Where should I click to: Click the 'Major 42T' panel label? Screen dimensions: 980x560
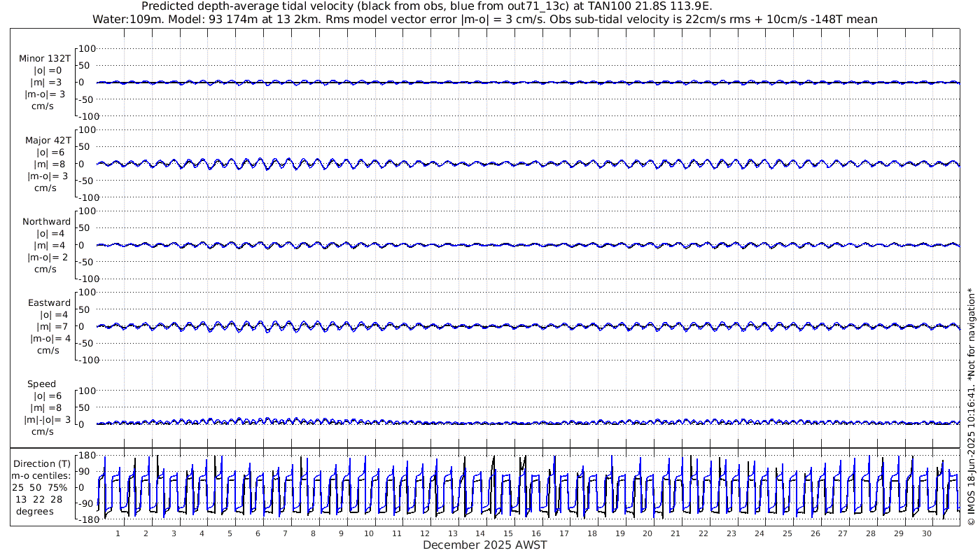coord(48,140)
